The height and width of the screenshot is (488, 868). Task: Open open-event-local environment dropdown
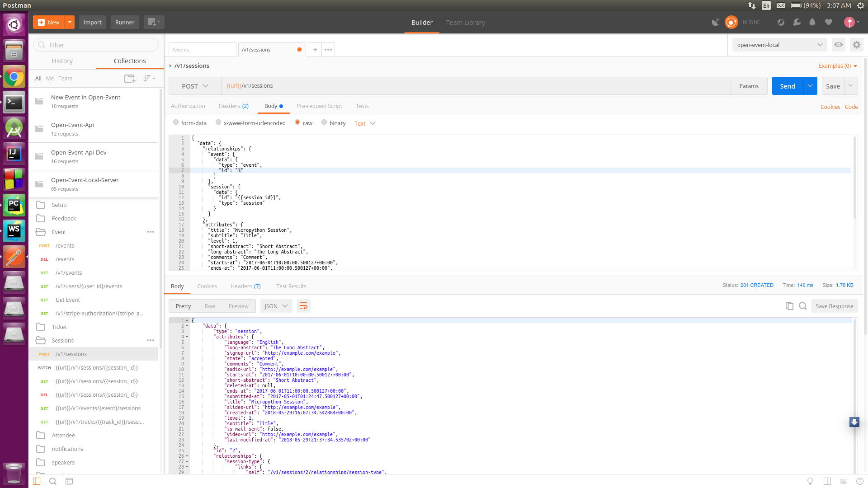pos(780,45)
